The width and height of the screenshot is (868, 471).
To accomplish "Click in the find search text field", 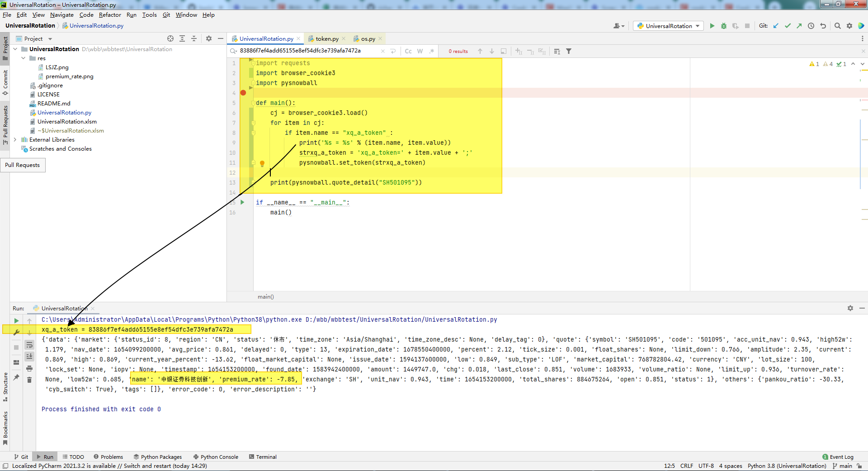I will point(307,51).
